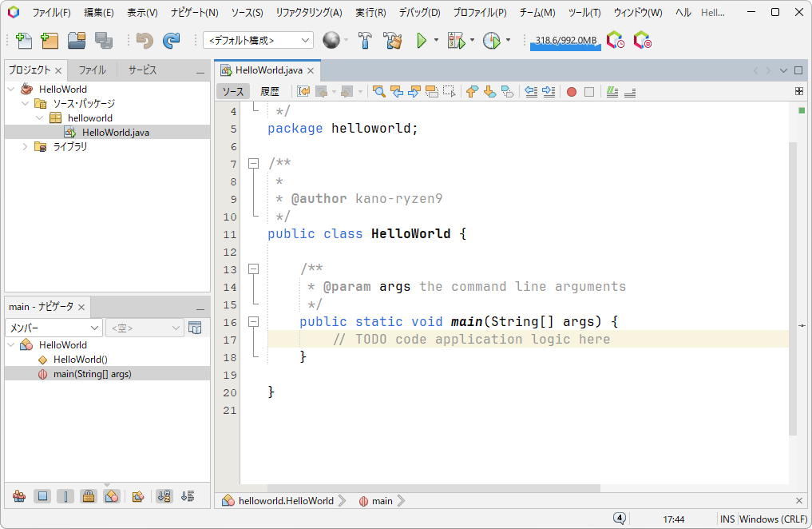
Task: Collapse the HelloWorld project node
Action: click(11, 89)
